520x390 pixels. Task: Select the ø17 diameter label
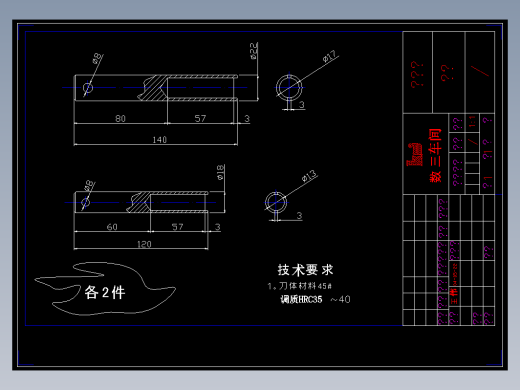(329, 57)
